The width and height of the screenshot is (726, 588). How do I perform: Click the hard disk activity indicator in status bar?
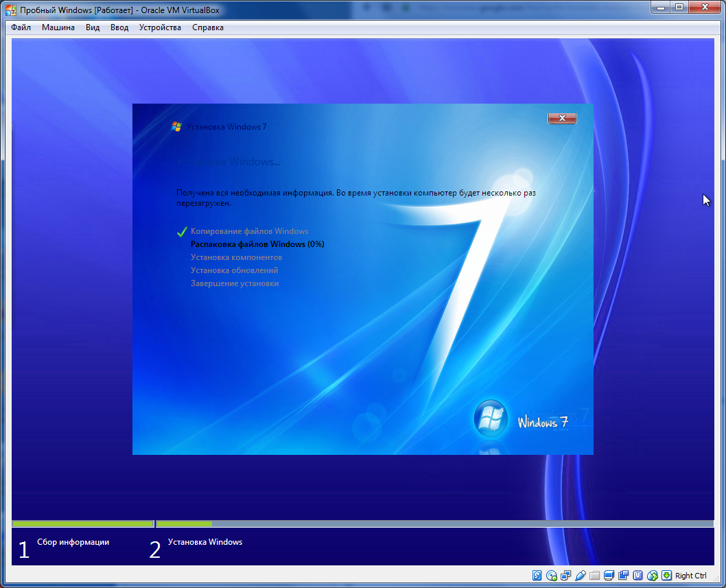pos(536,575)
